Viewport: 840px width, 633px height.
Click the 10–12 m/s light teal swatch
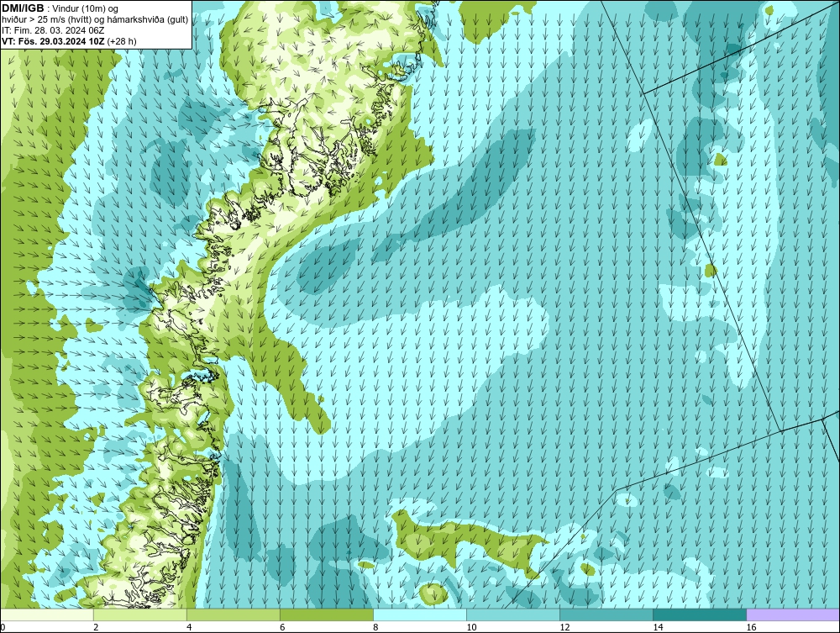tap(513, 615)
